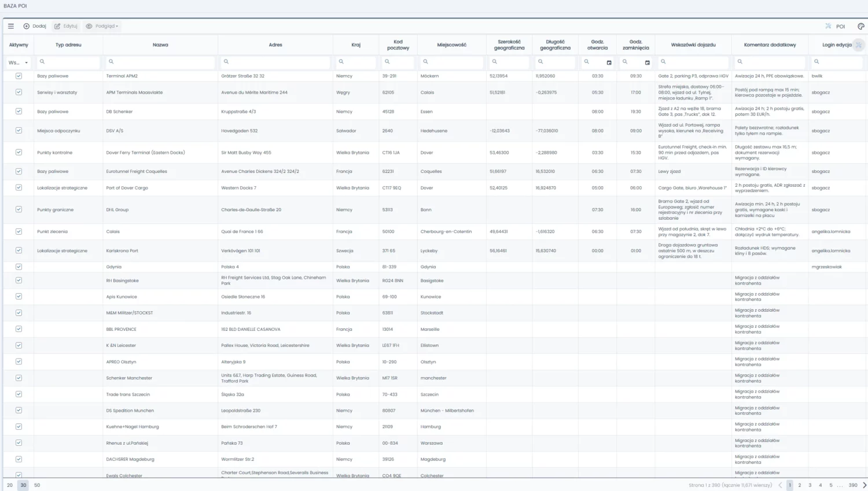Viewport: 868px width, 491px height.
Task: Sort by the Kraj column header
Action: (x=356, y=45)
